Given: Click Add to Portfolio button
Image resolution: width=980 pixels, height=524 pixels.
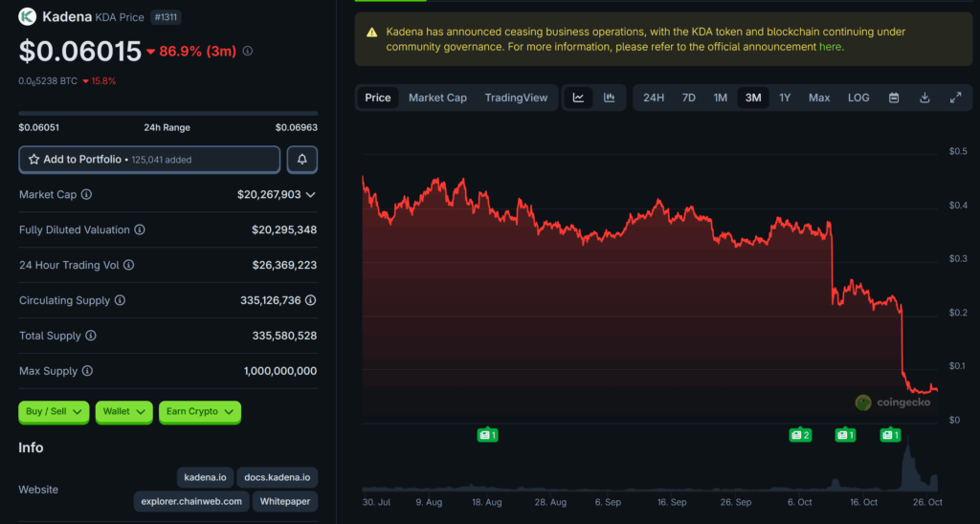Looking at the screenshot, I should click(x=149, y=160).
